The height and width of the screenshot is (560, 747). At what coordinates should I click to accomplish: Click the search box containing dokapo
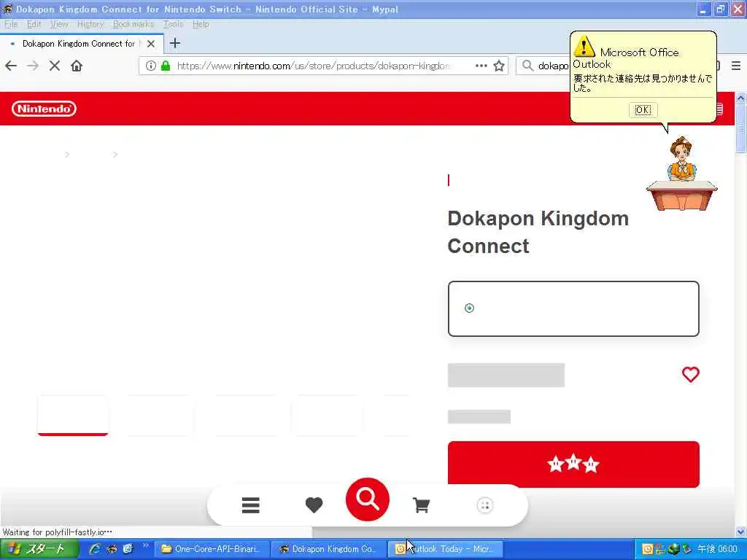(553, 66)
